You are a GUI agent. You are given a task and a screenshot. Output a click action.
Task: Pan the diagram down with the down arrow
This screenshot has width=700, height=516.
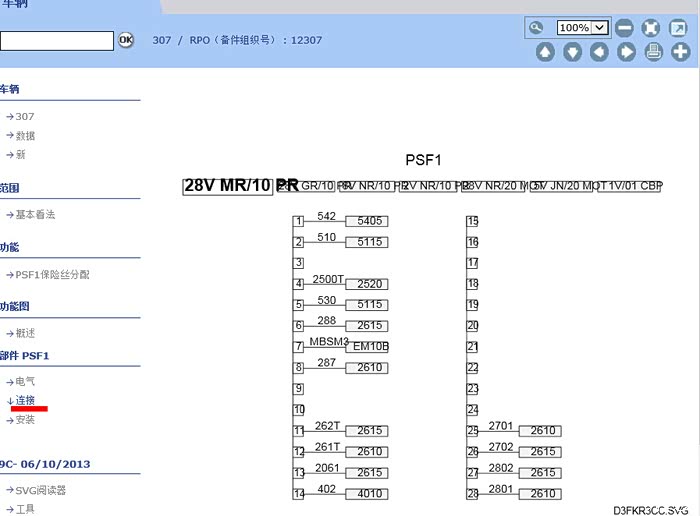[572, 52]
